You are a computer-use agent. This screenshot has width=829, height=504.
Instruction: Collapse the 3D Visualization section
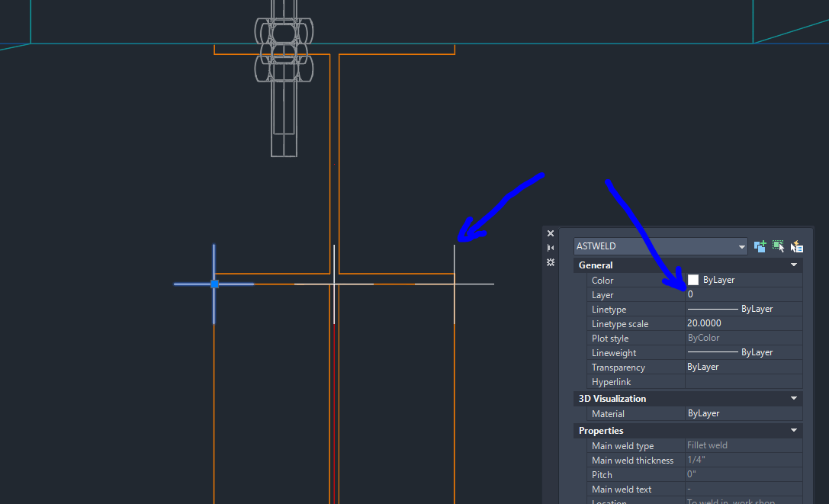(793, 398)
